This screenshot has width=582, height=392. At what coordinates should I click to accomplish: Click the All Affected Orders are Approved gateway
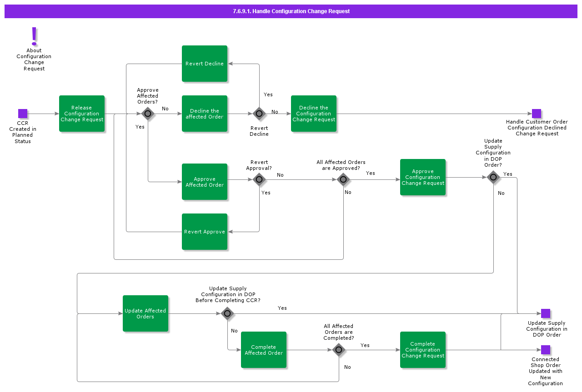(x=343, y=179)
